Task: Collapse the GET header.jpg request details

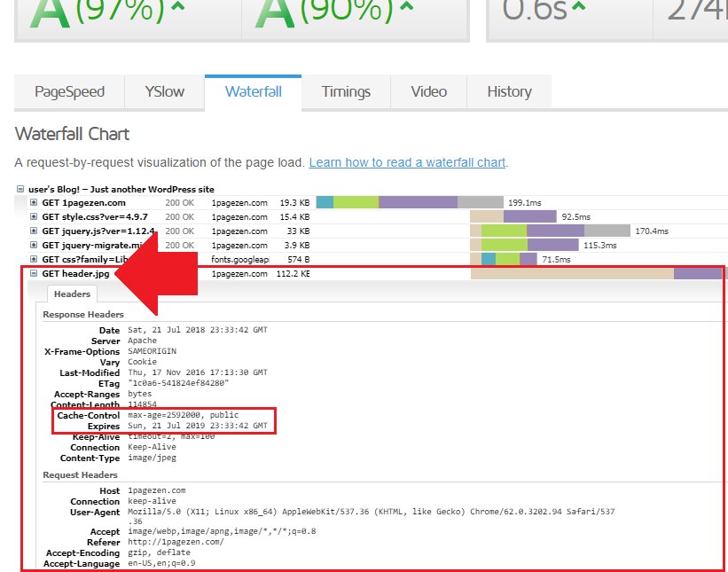Action: coord(34,273)
